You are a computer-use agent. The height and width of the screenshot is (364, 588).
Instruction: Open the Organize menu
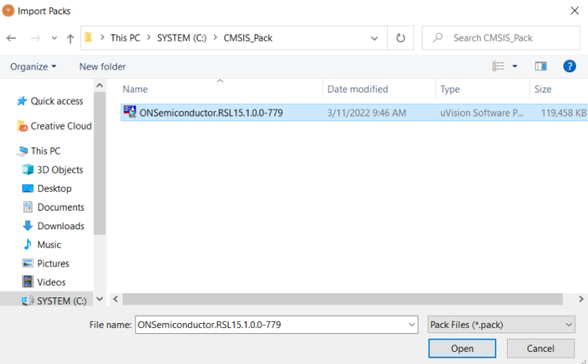[33, 67]
